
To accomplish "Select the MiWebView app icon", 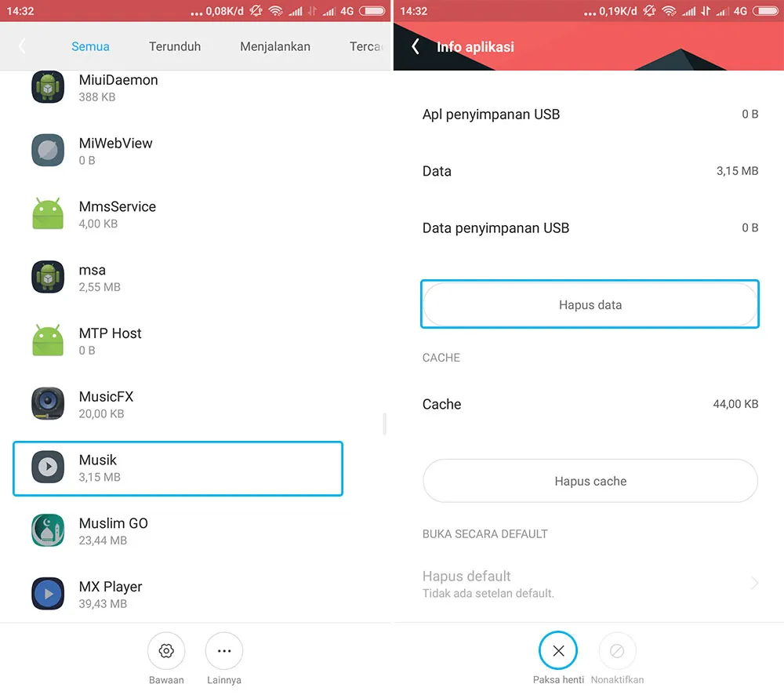I will click(x=48, y=150).
